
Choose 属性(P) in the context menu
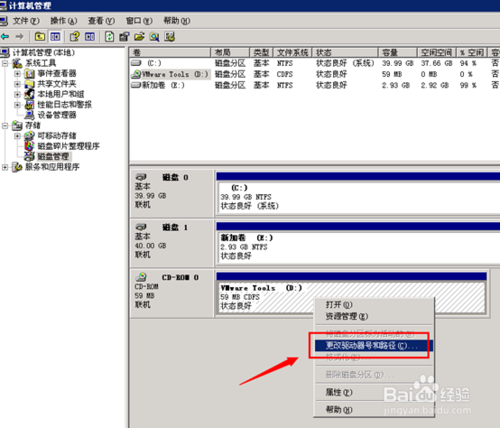(x=373, y=392)
